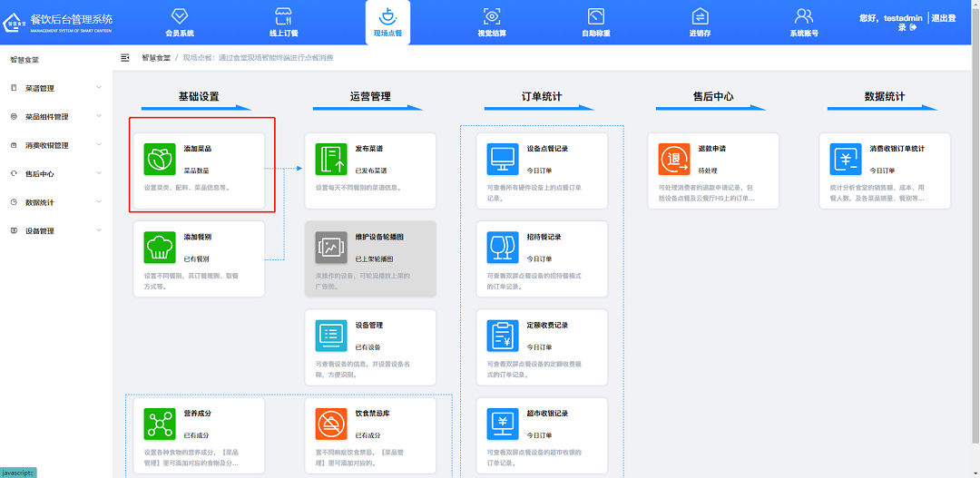
Task: Click the orange 饮食禁忌库 icon
Action: point(331,424)
